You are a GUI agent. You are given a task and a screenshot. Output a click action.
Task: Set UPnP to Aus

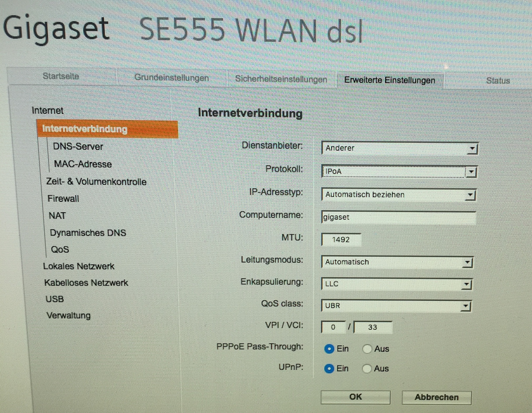click(367, 368)
